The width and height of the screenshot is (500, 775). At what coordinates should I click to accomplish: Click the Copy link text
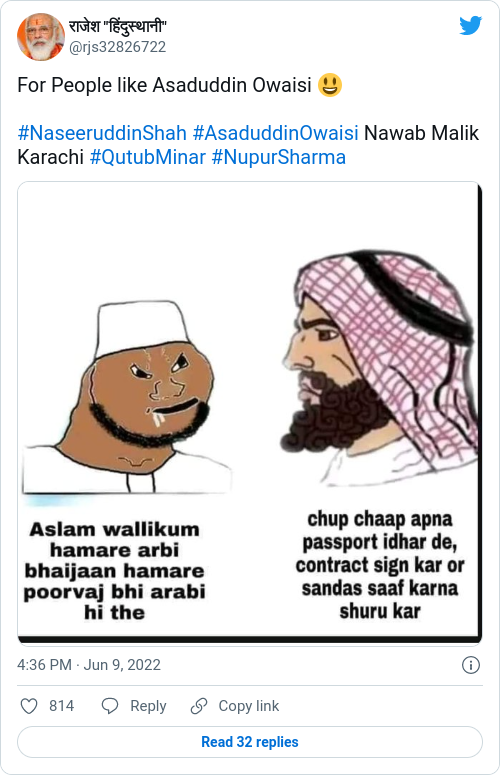click(249, 706)
